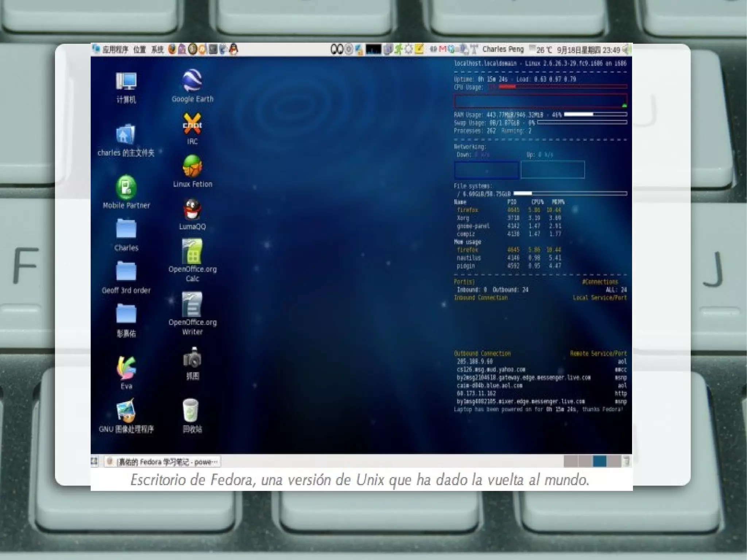Viewport: 747px width, 560px height.
Task: Click the Gmail notifier tray icon
Action: pyautogui.click(x=442, y=49)
